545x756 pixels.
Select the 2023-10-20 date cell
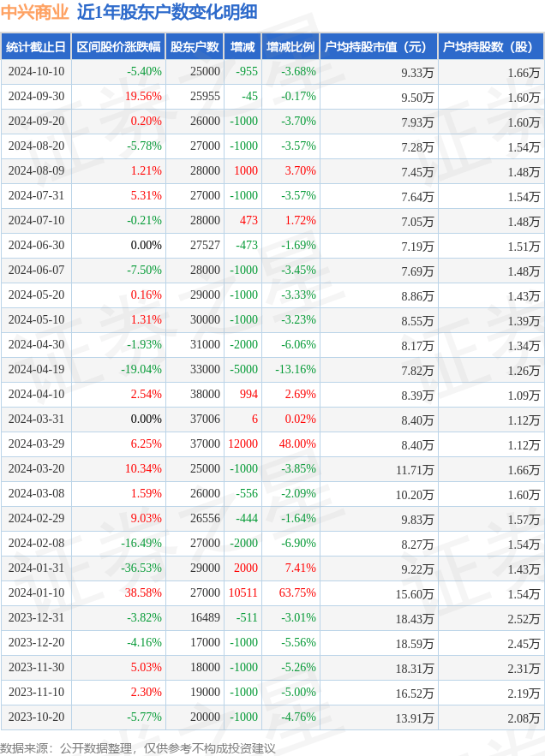click(x=36, y=717)
